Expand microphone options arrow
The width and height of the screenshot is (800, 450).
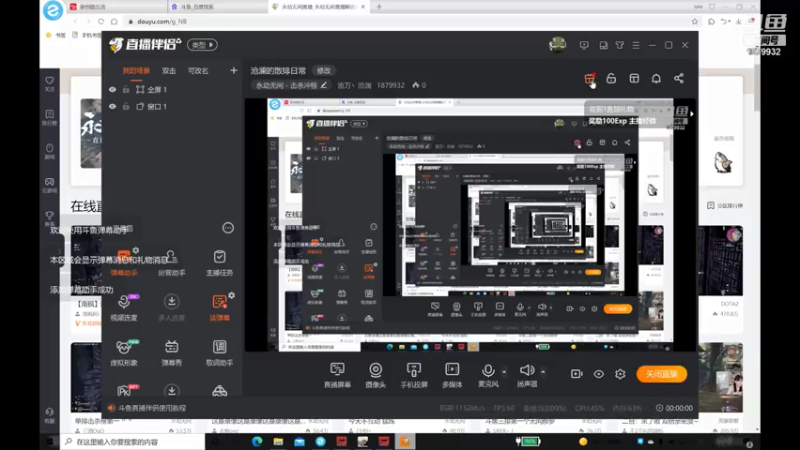click(x=504, y=371)
